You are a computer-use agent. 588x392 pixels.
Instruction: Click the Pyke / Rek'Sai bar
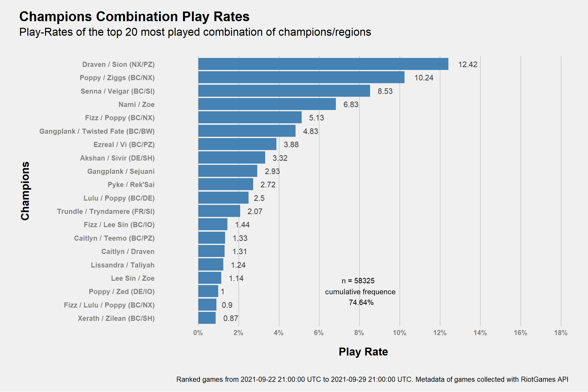(226, 184)
